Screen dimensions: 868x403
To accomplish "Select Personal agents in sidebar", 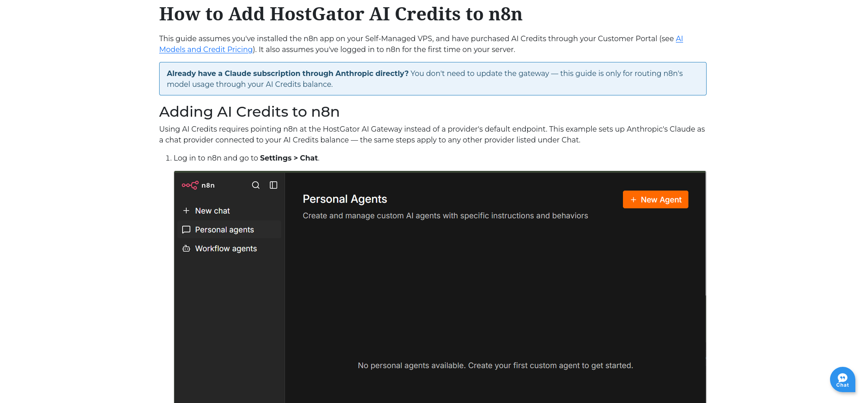I will tap(230, 230).
